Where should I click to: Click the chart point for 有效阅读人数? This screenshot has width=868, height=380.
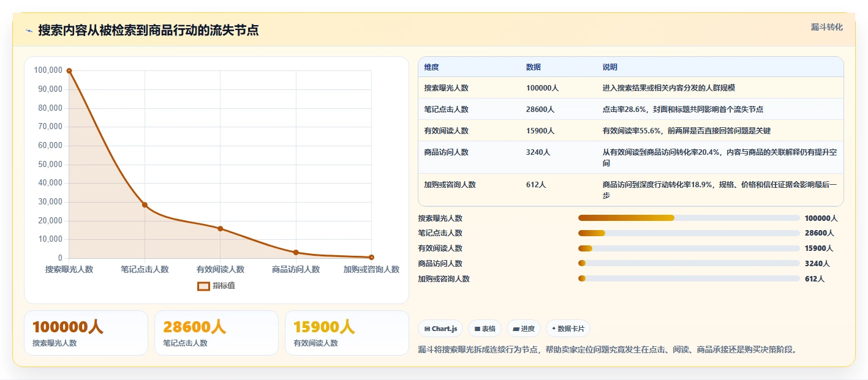coord(221,228)
